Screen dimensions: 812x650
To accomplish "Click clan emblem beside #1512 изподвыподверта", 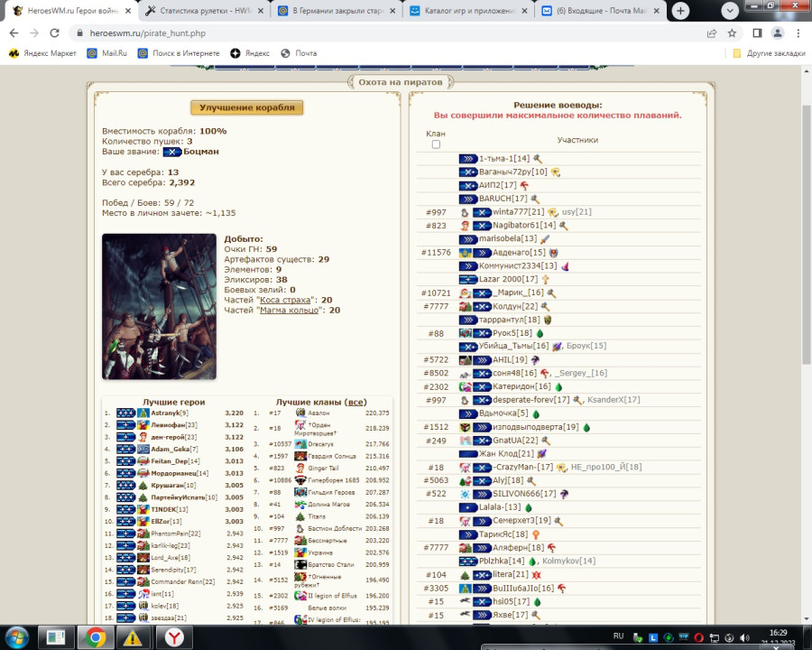I will point(465,428).
